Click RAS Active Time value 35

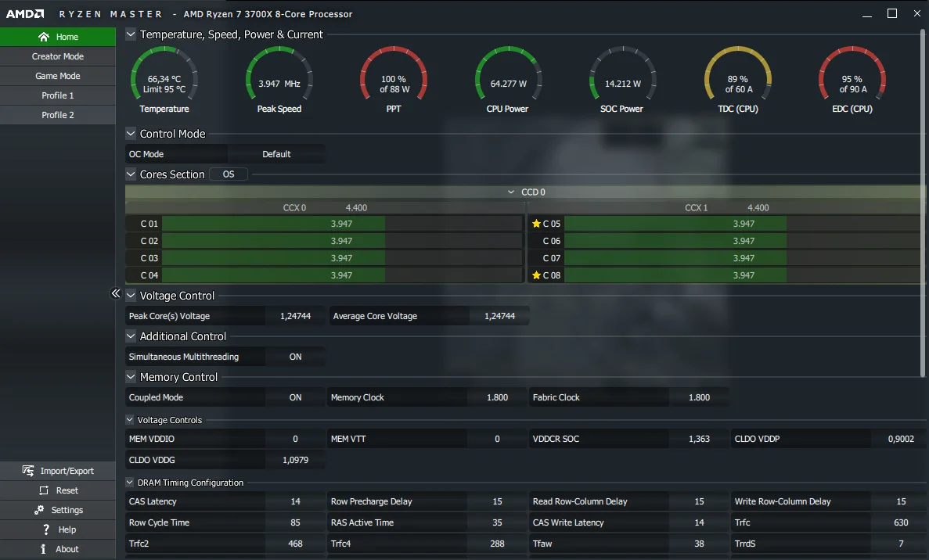coord(497,522)
